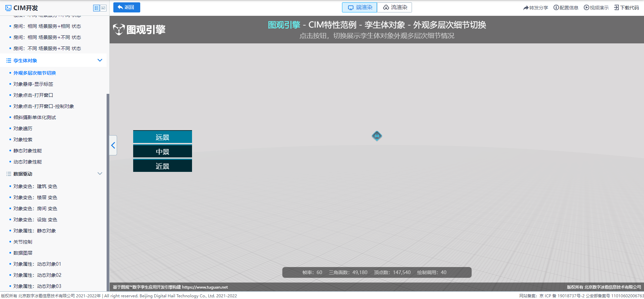Open 静态对象性能 example
Viewport: 644px width, 299px height.
coord(28,151)
